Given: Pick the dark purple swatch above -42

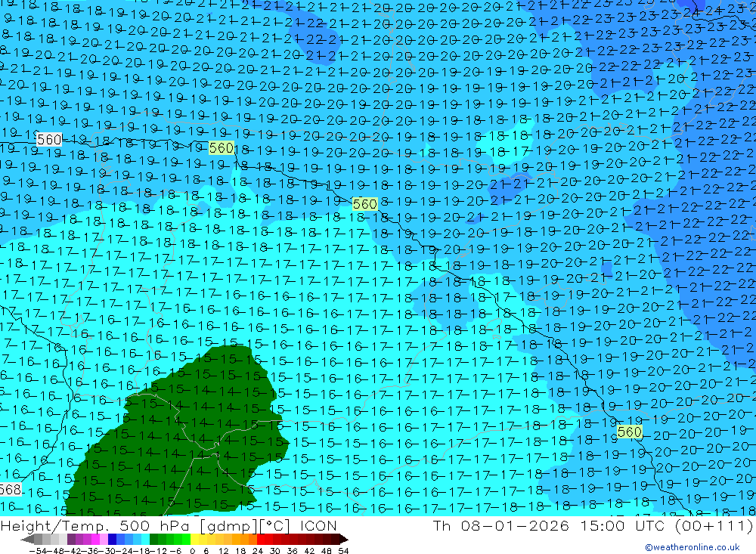Looking at the screenshot, I should tap(71, 540).
